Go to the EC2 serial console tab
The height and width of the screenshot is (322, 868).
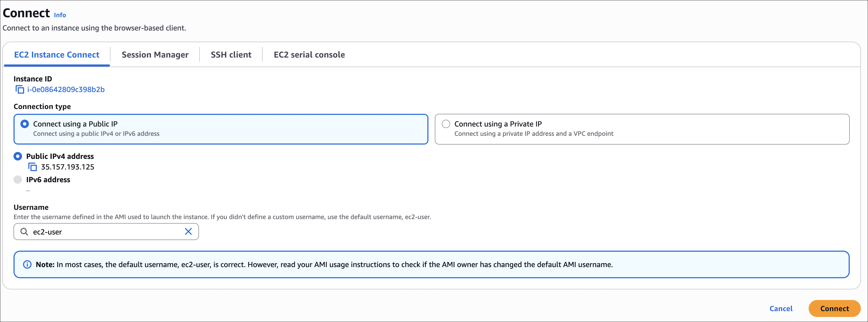309,55
